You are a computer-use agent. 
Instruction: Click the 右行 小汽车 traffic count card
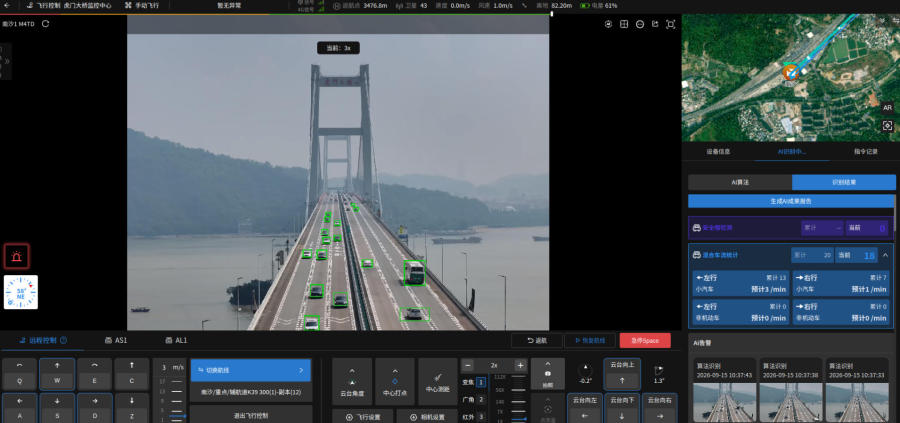tap(841, 284)
